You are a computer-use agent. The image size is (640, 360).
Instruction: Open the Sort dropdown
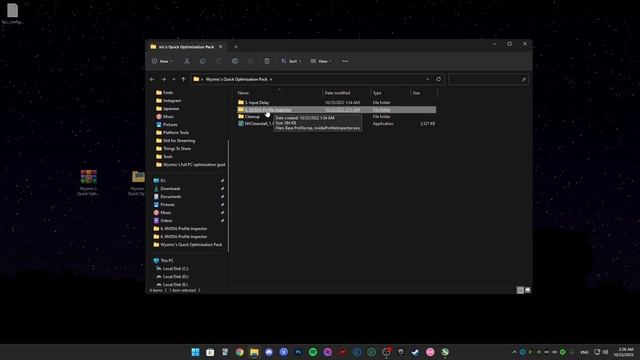pyautogui.click(x=291, y=61)
